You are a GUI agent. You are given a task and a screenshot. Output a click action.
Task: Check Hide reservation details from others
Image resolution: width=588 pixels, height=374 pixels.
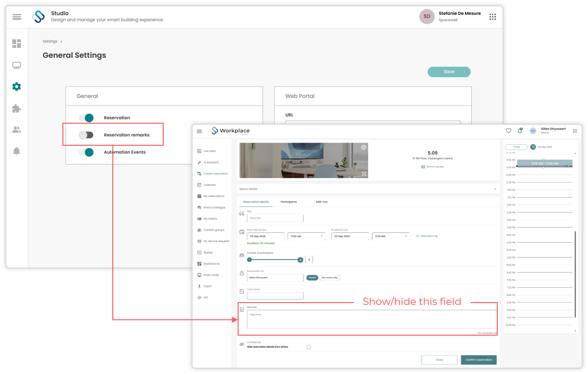309,347
